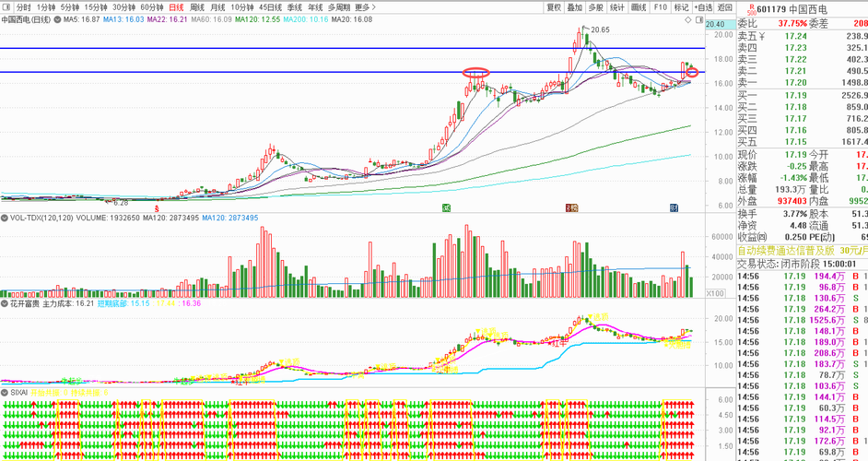This screenshot has height=461, width=868.
Task: Click the ¥ symbol beside 卖五
Action: [x=762, y=37]
